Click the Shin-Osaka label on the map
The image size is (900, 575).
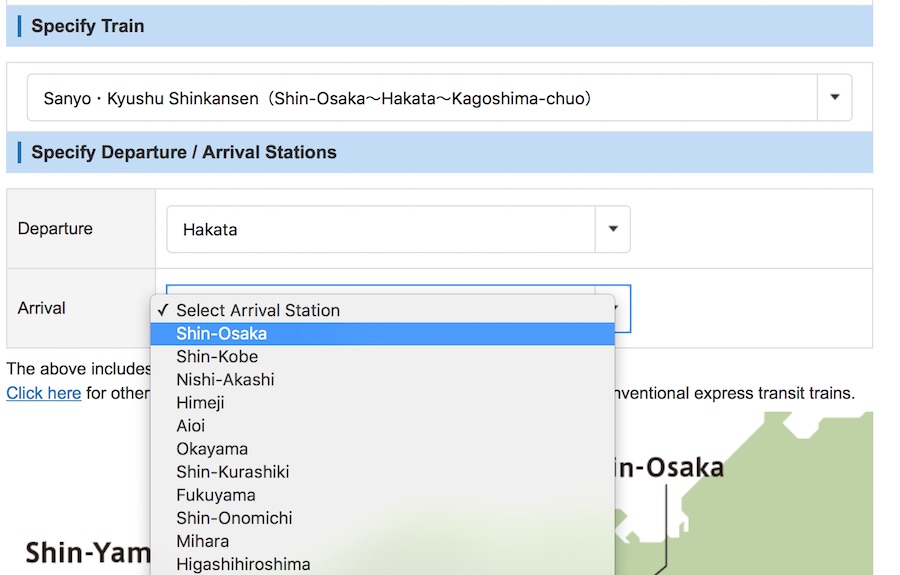click(x=668, y=467)
